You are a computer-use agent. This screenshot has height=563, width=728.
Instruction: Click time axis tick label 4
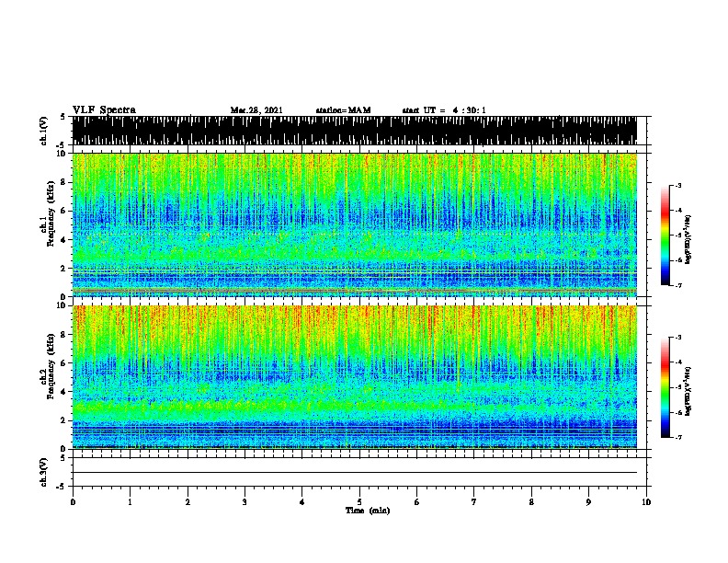(302, 502)
